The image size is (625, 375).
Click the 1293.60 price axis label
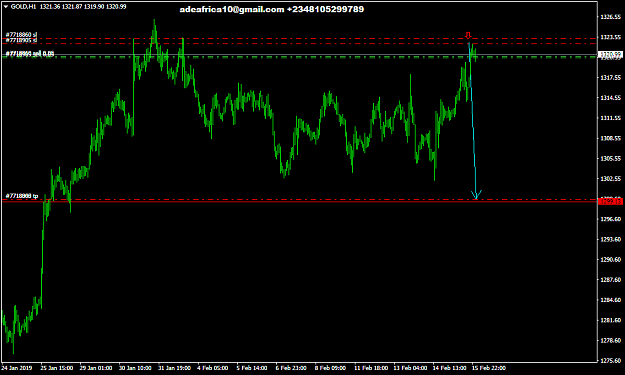click(x=611, y=240)
